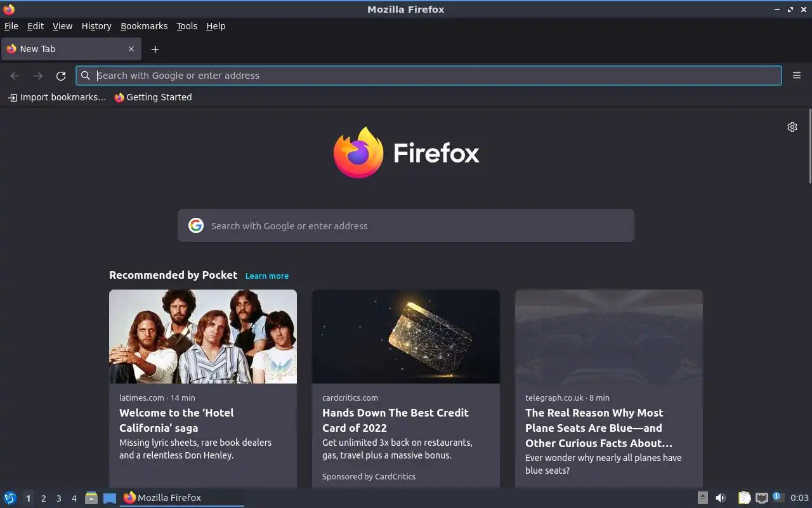Viewport: 812px width, 508px height.
Task: Switch to workspace 3
Action: [x=58, y=498]
